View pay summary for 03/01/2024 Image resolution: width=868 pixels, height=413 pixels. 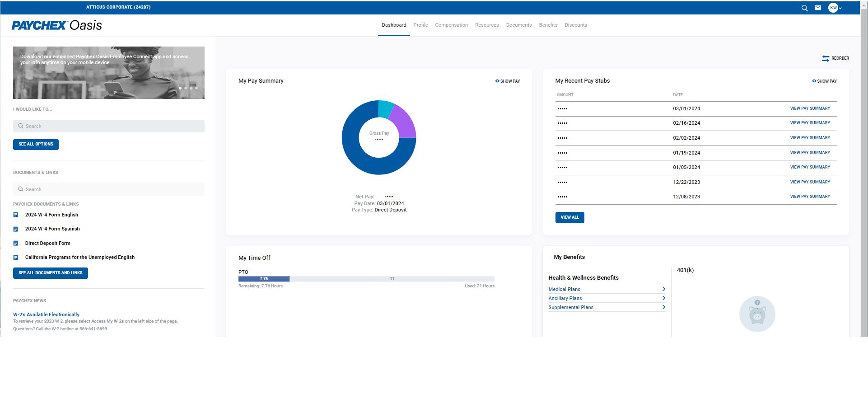pyautogui.click(x=810, y=108)
